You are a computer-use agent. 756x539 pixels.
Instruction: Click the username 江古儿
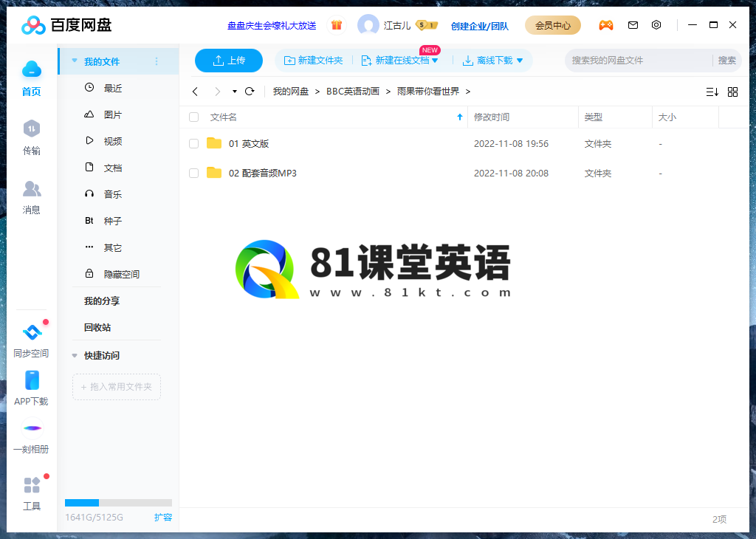tap(396, 26)
